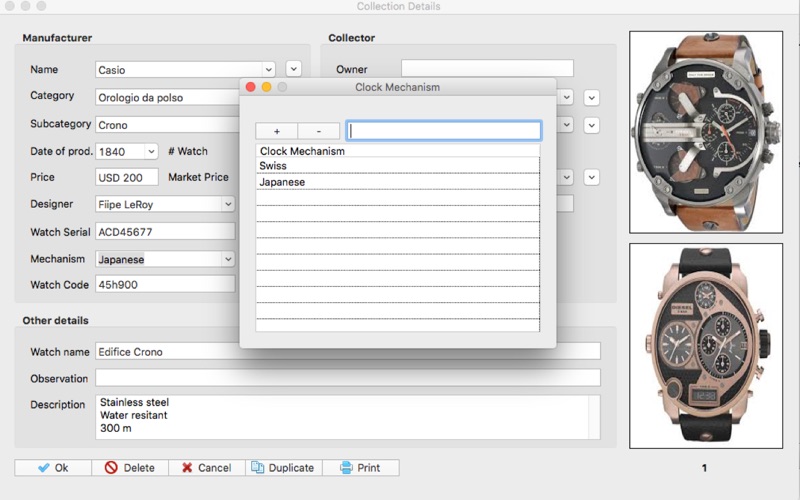Viewport: 800px width, 500px height.
Task: Open the Designer dropdown
Action: click(228, 204)
